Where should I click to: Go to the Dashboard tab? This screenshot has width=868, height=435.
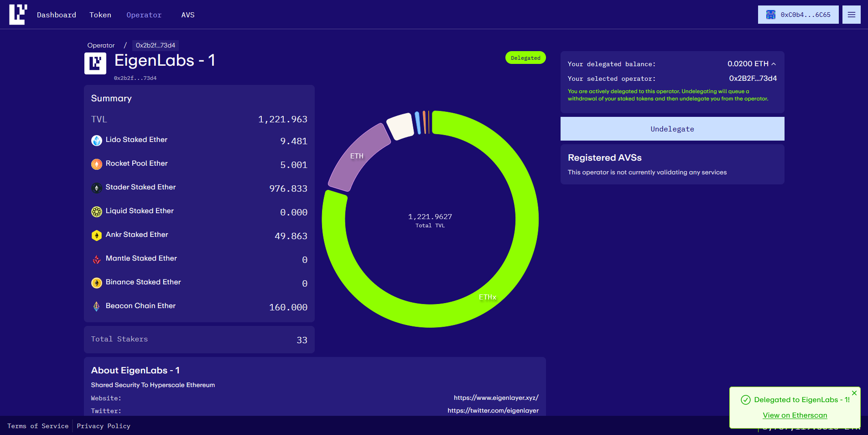(x=57, y=15)
